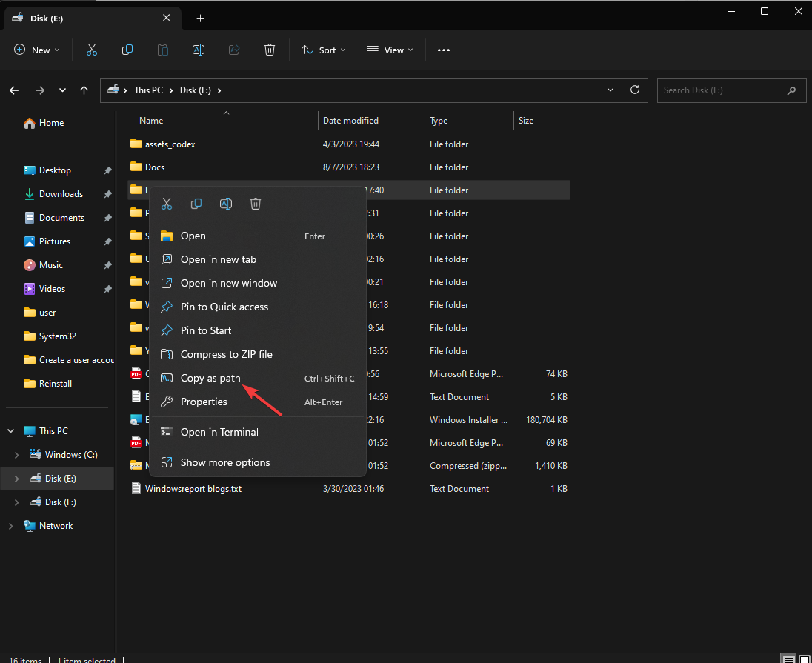Choose Open in new window

click(258, 283)
